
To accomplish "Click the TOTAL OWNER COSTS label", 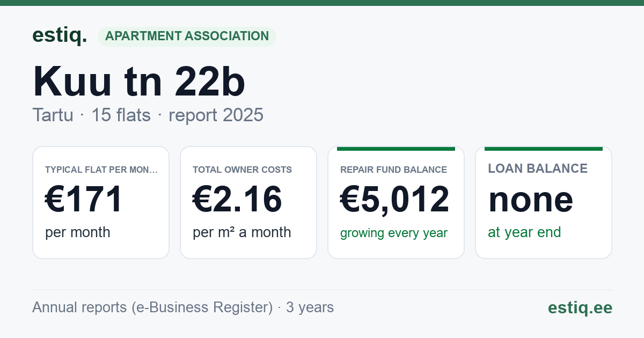I will [x=242, y=170].
